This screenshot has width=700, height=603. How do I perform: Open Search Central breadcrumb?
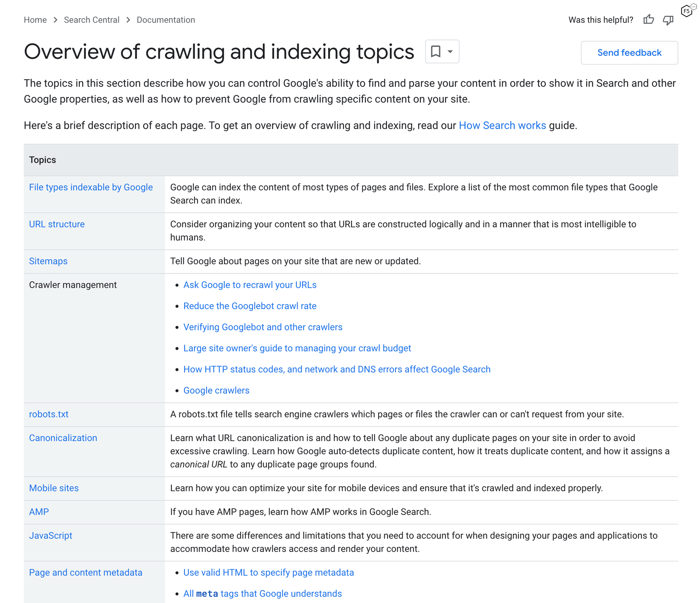[91, 20]
